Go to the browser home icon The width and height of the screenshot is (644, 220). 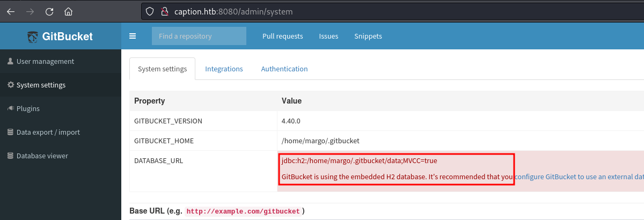click(68, 11)
